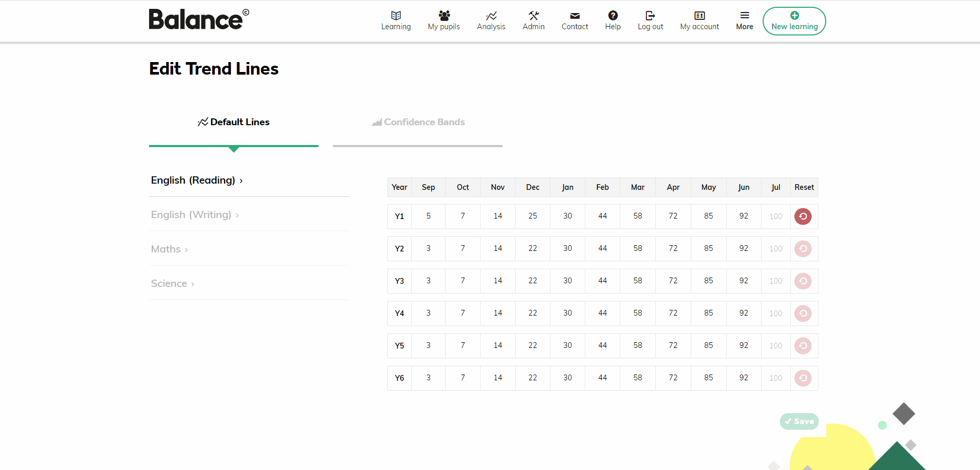This screenshot has width=980, height=470.
Task: Switch to the Default Lines tab
Action: click(234, 122)
